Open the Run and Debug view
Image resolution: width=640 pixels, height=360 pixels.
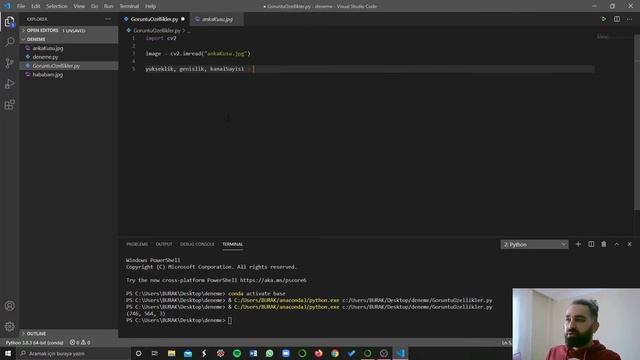(9, 84)
